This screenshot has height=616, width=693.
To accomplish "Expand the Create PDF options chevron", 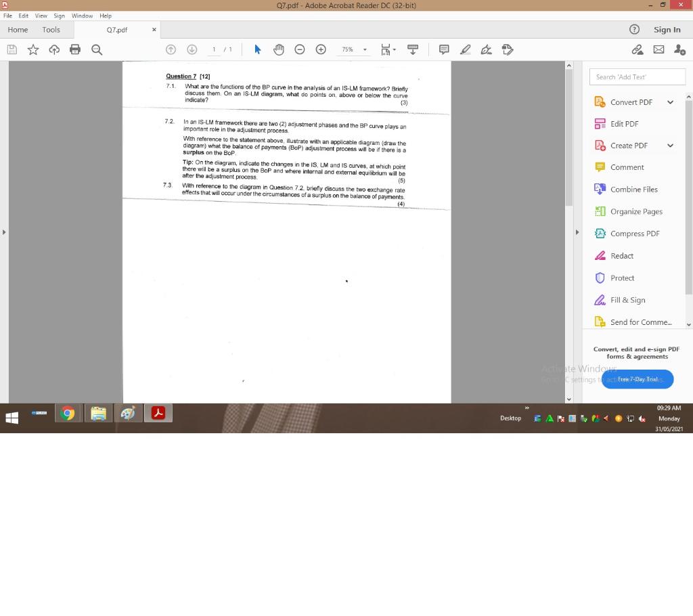I will click(x=670, y=145).
